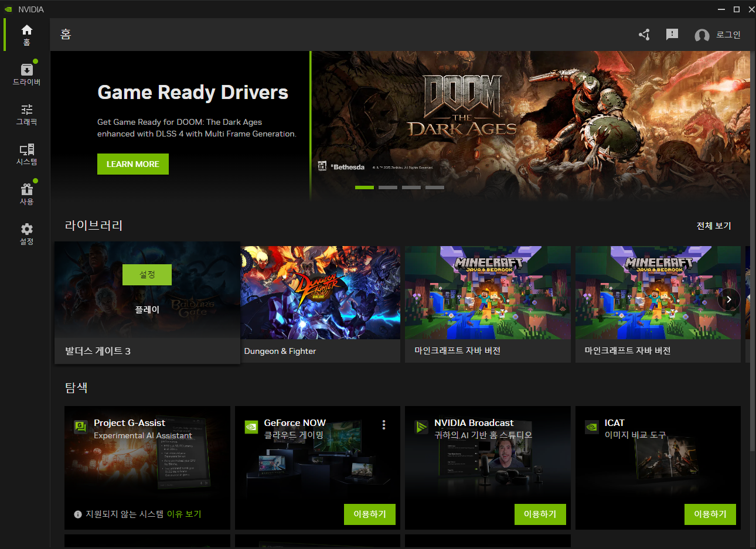Select the third banner carousel indicator

click(411, 187)
